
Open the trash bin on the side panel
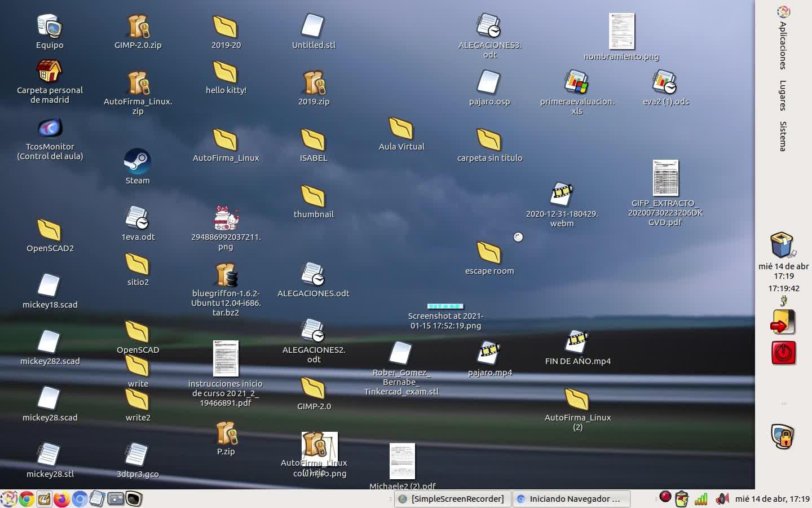point(783,245)
